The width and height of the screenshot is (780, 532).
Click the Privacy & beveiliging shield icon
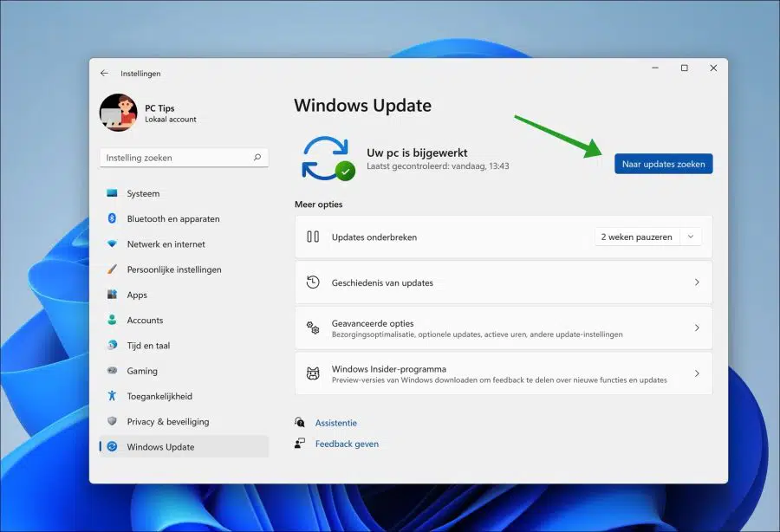pos(112,421)
